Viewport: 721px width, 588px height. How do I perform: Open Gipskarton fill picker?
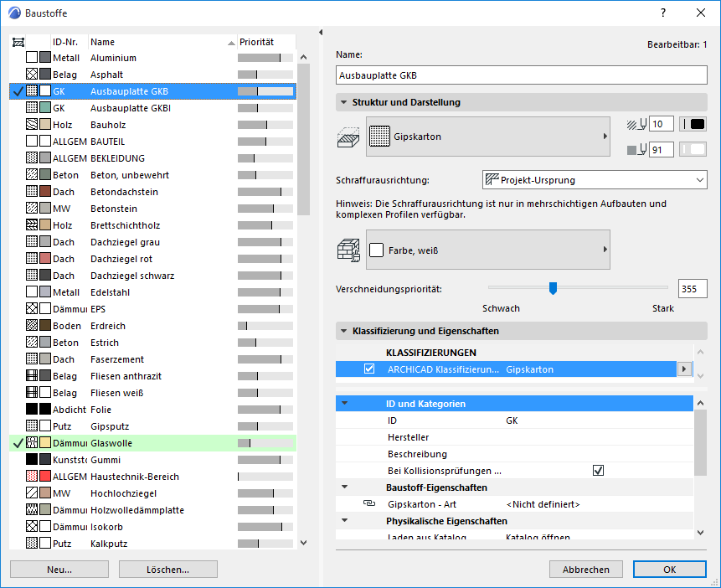pos(488,137)
